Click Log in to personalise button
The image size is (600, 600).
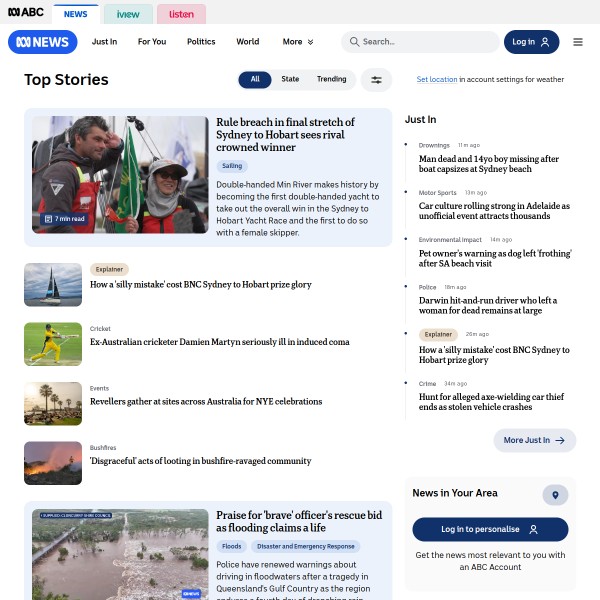pos(490,529)
